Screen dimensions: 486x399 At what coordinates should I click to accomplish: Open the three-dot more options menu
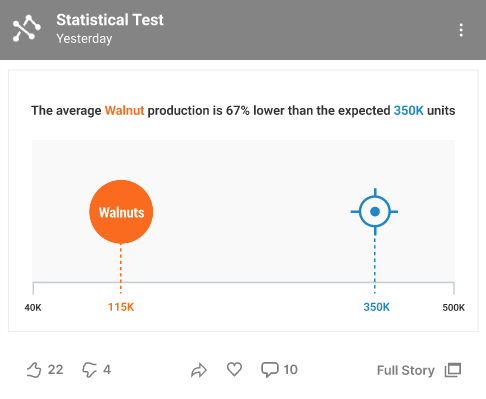tap(461, 30)
